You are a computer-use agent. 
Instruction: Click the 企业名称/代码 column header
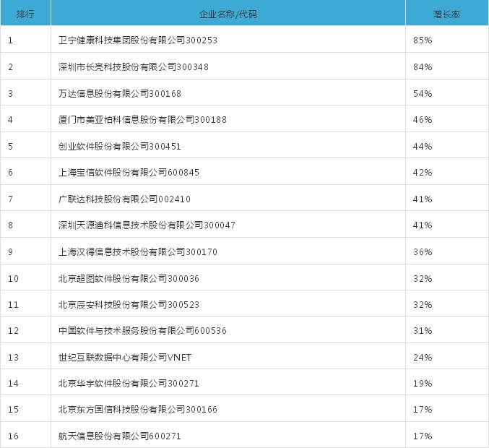coord(228,14)
